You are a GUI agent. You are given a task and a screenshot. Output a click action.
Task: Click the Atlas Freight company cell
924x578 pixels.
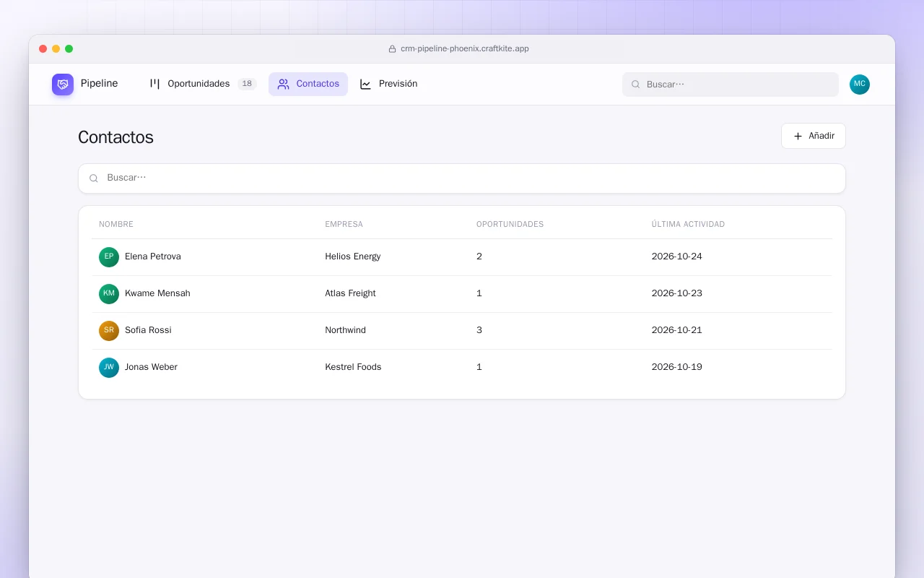coord(350,293)
